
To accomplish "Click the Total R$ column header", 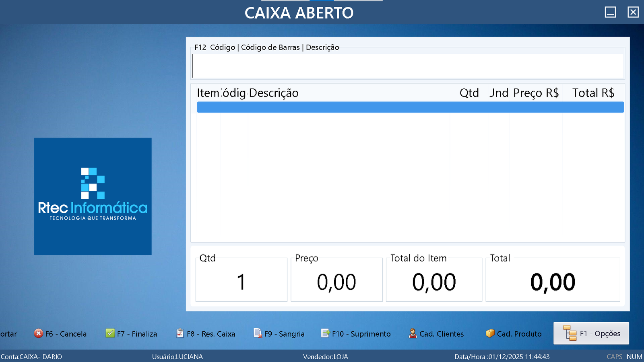I will click(593, 93).
